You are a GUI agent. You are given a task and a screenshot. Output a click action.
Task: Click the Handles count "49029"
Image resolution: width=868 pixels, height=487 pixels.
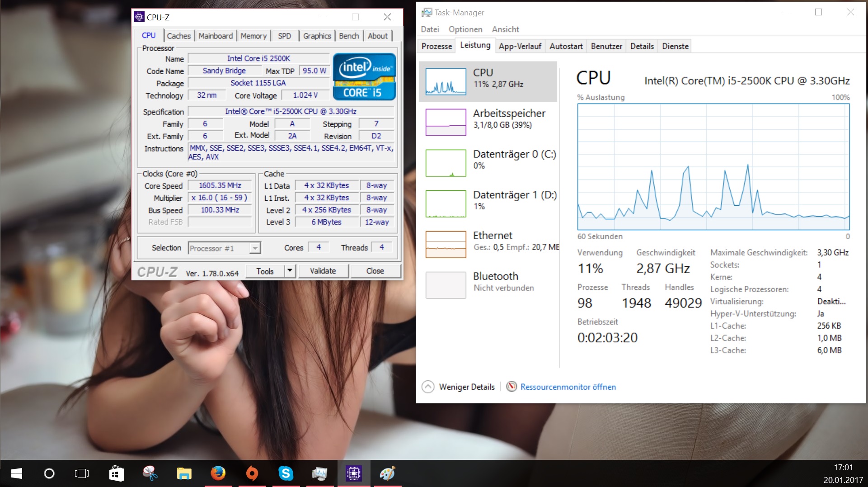(683, 303)
